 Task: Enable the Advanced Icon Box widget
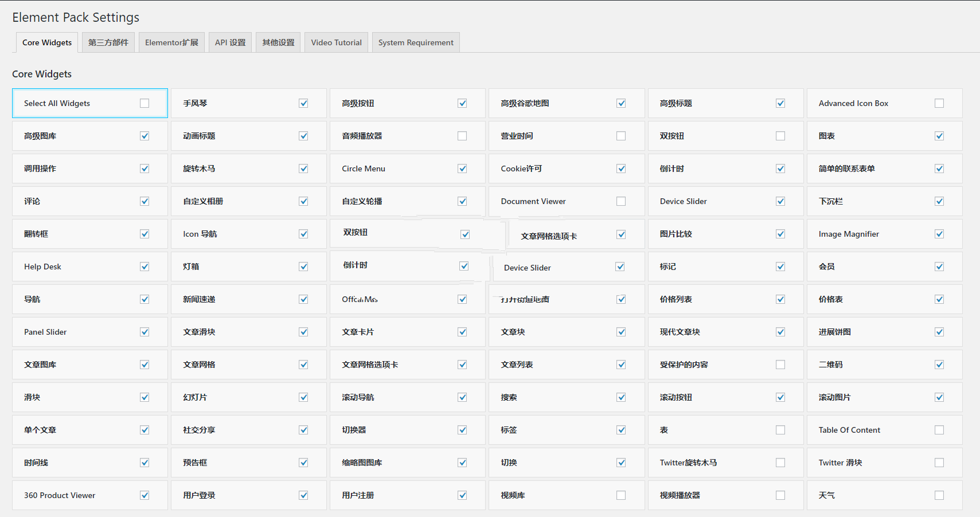(939, 103)
